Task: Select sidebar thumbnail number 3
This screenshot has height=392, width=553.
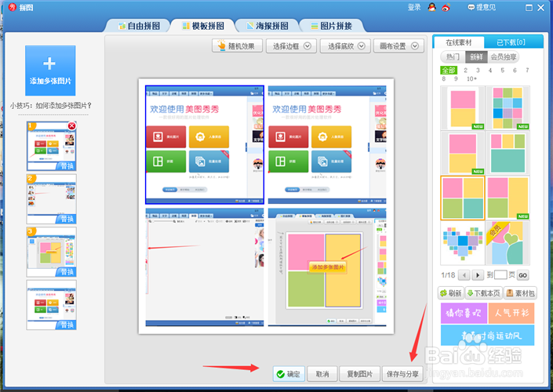Action: click(52, 252)
